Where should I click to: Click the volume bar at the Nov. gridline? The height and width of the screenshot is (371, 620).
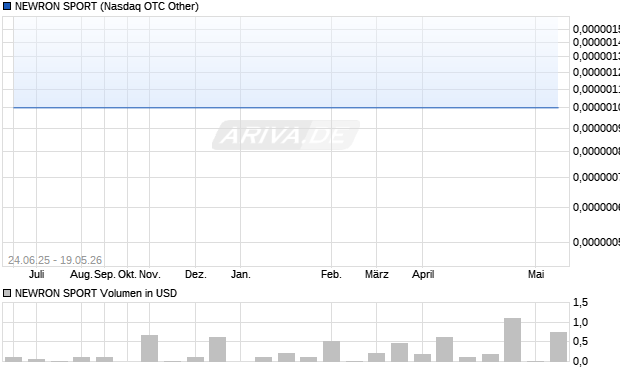point(149,348)
